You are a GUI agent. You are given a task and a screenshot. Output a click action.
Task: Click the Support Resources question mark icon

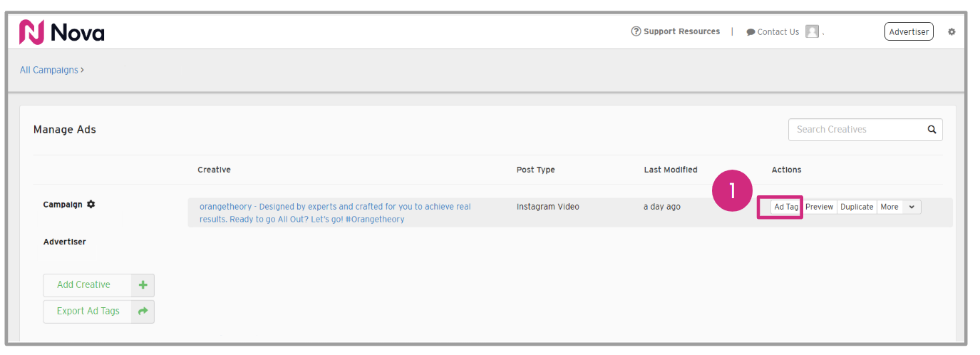click(x=636, y=31)
